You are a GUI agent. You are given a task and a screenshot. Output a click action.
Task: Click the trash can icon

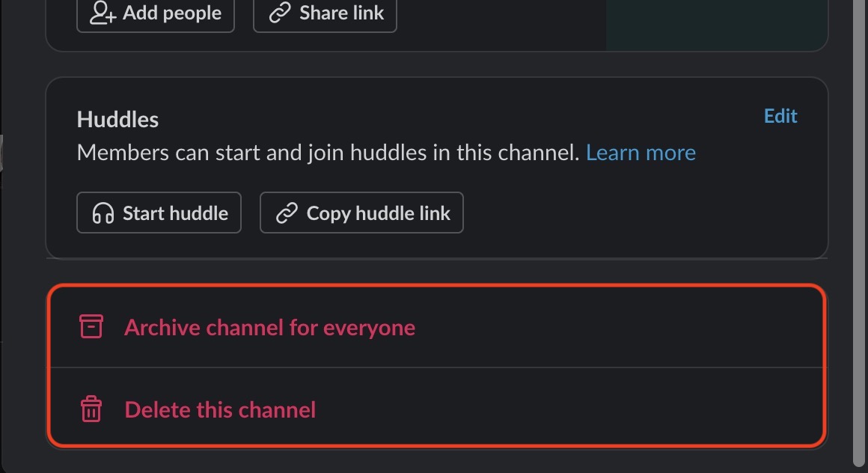click(91, 409)
